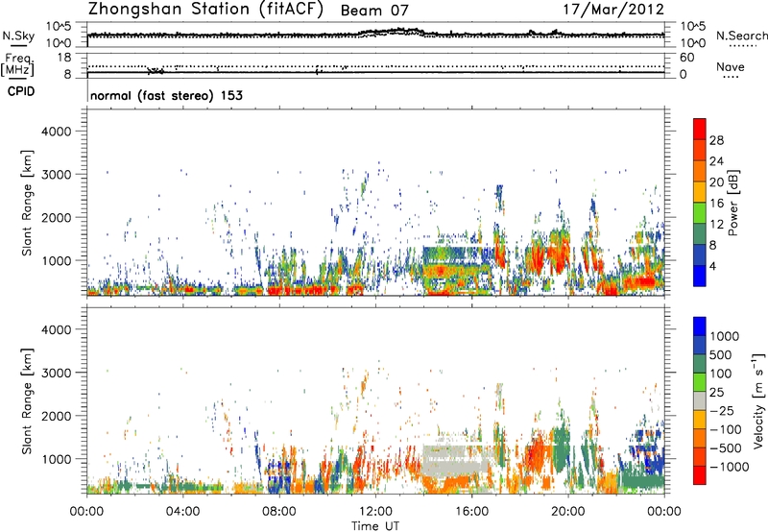This screenshot has height=532, width=768.
Task: Click the 'Beam 07' label
Action: coord(374,11)
